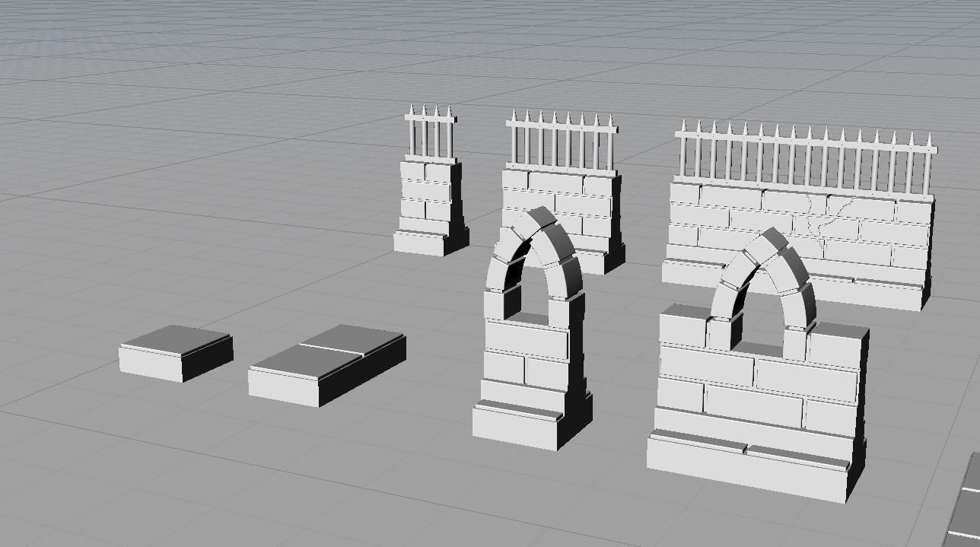
Task: Select the single square floor slab model
Action: tap(176, 353)
